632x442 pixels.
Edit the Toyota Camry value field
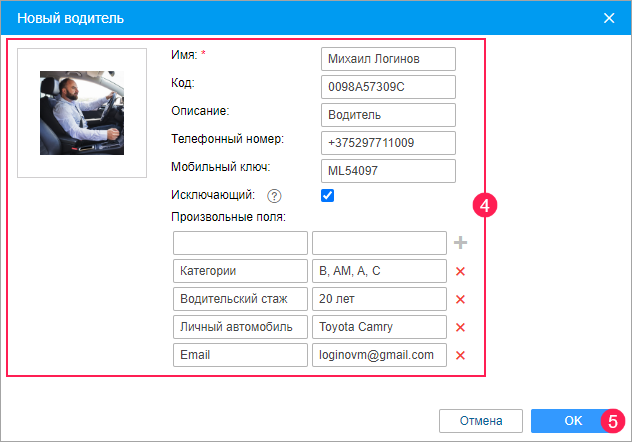click(x=379, y=327)
